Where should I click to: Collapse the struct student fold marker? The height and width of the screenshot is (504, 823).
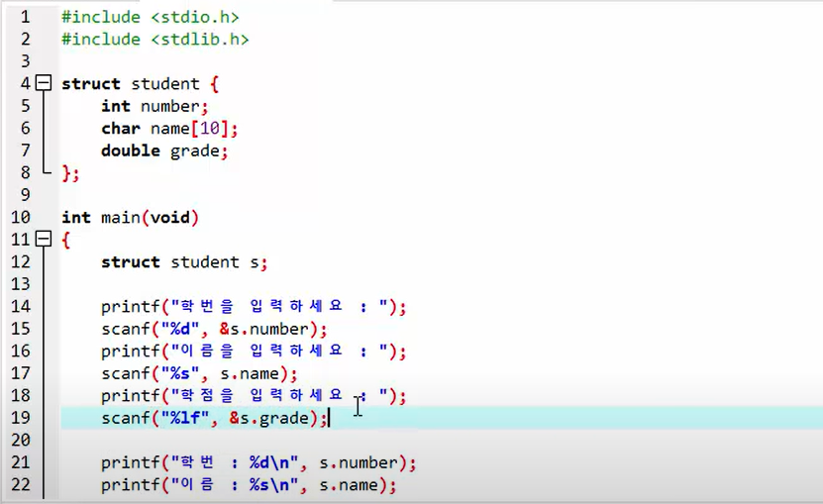point(44,83)
